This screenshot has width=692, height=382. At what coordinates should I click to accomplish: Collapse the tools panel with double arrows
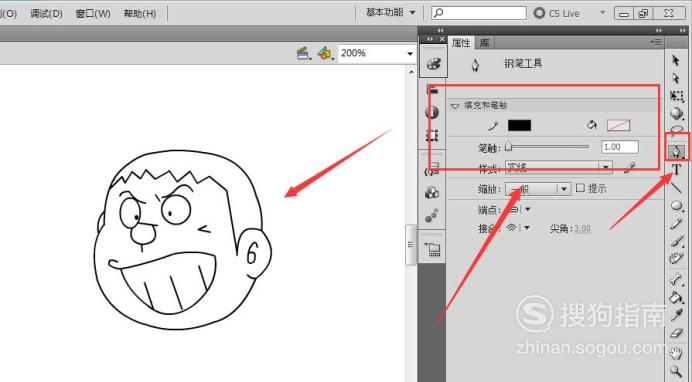683,30
